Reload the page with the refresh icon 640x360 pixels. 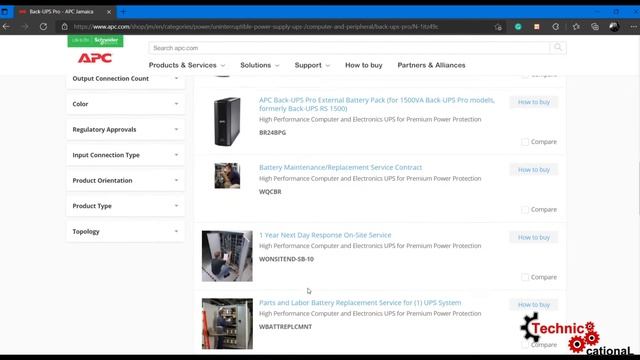(x=43, y=27)
